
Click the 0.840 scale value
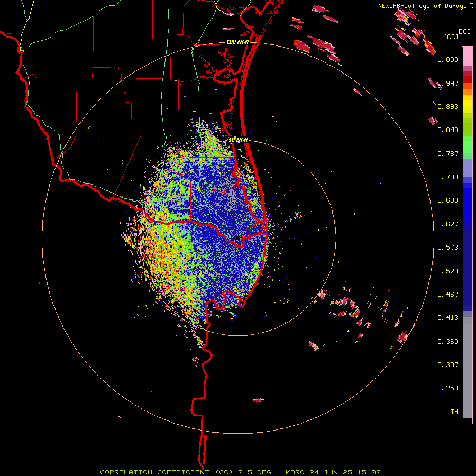point(448,130)
